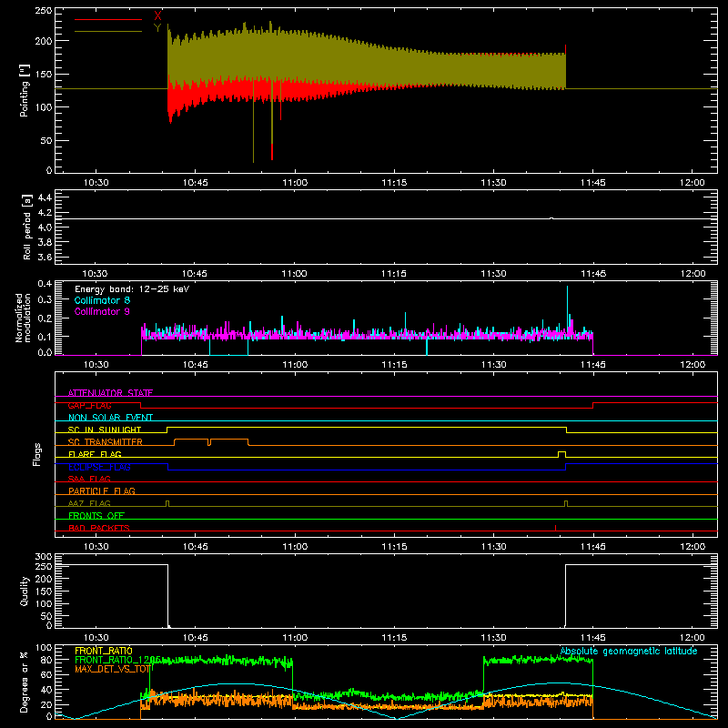
Task: Click 'Absolute geomagnetic latitude' legend text
Action: pos(629,652)
